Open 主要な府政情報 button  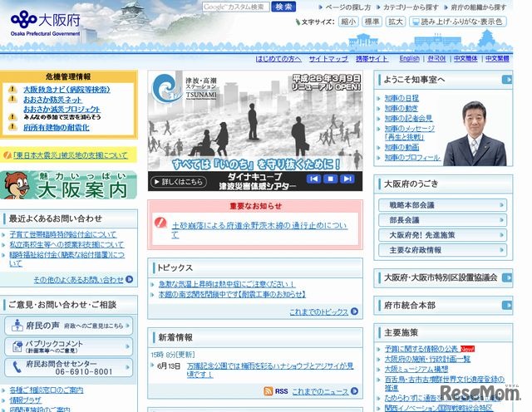click(x=443, y=250)
